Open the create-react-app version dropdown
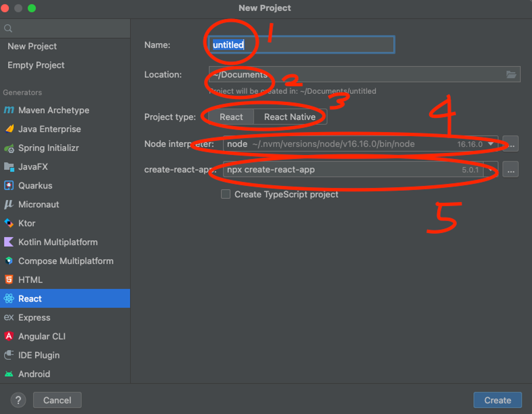This screenshot has width=532, height=414. pyautogui.click(x=491, y=170)
